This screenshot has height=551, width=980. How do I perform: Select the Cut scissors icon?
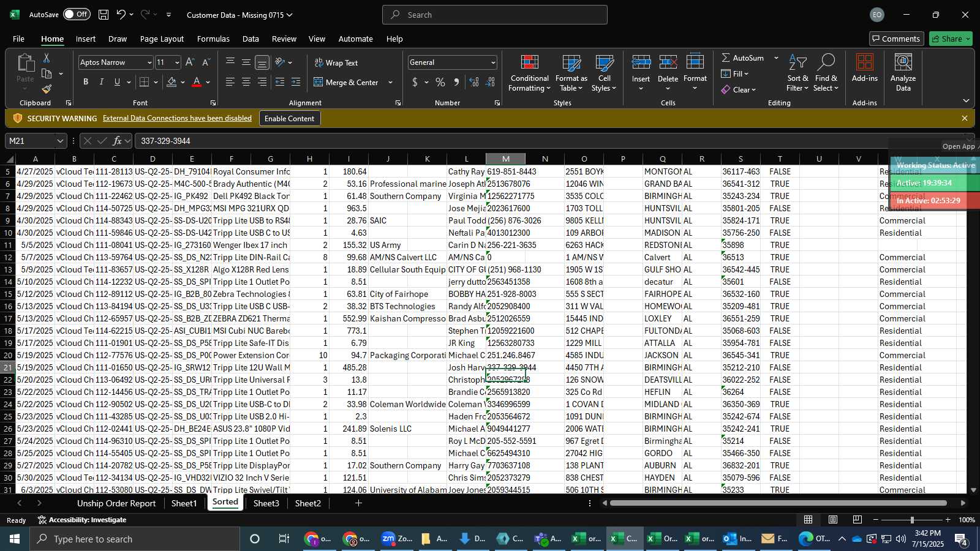point(47,58)
